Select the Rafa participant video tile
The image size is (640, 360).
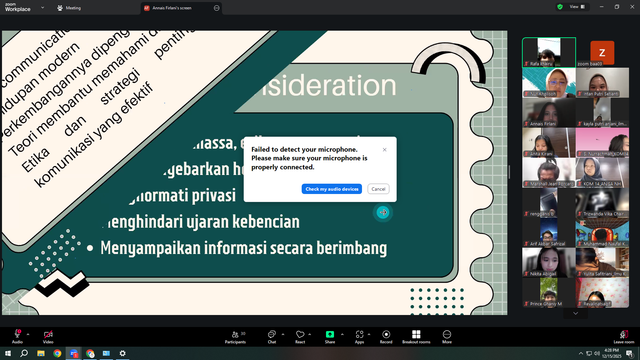coord(549,52)
